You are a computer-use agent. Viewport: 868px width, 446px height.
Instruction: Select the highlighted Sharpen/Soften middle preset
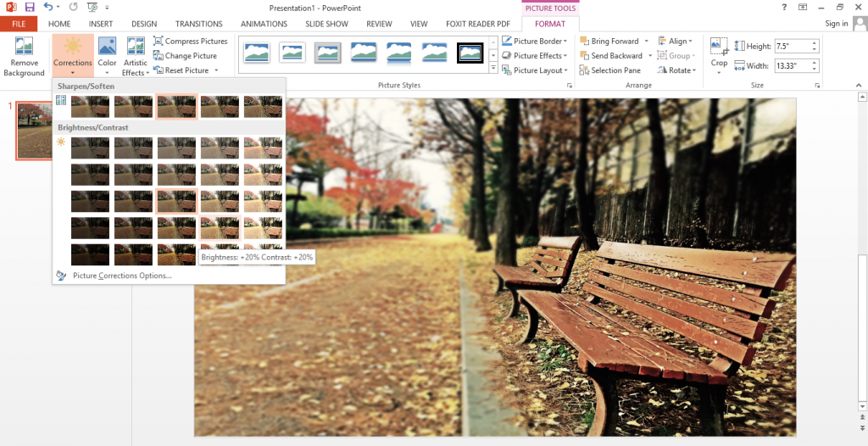click(176, 106)
